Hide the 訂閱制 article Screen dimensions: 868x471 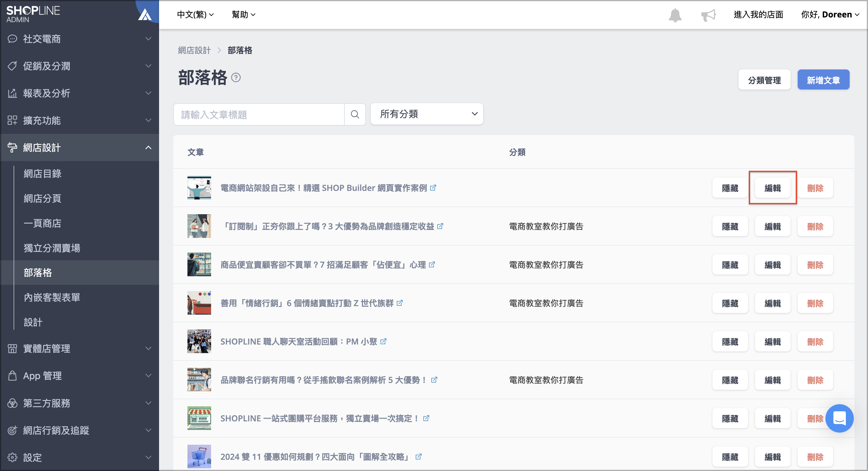tap(730, 226)
